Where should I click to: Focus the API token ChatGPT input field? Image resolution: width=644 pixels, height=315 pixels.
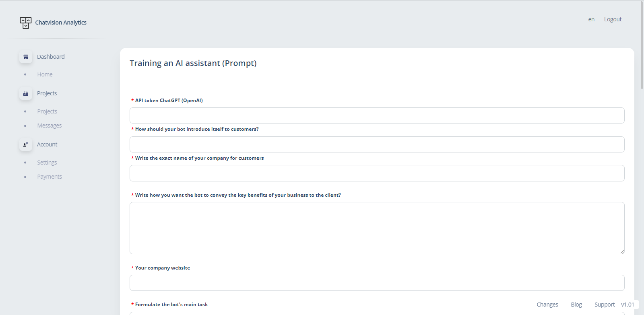(377, 115)
